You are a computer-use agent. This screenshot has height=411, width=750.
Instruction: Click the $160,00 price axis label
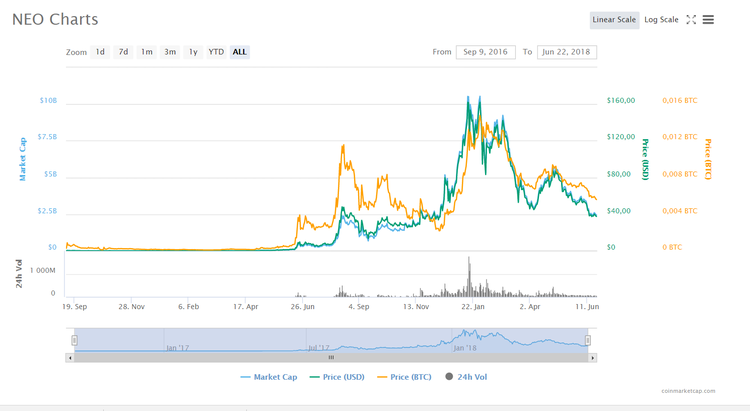621,100
